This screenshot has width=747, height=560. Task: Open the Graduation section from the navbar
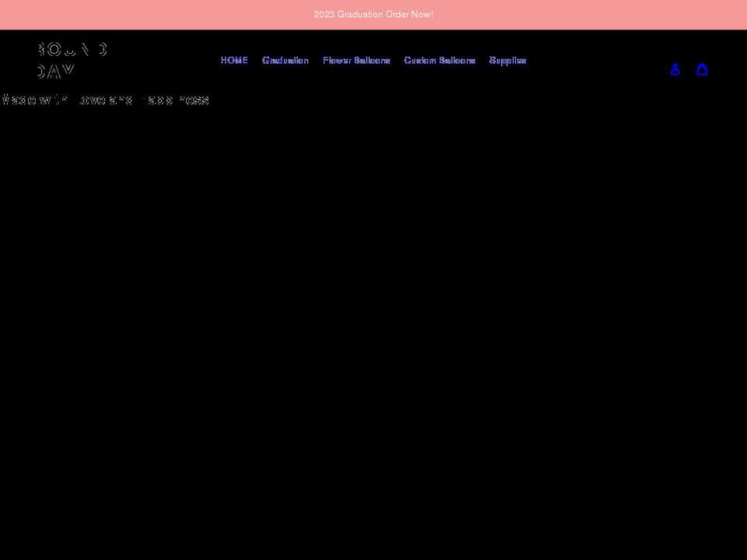click(x=285, y=60)
